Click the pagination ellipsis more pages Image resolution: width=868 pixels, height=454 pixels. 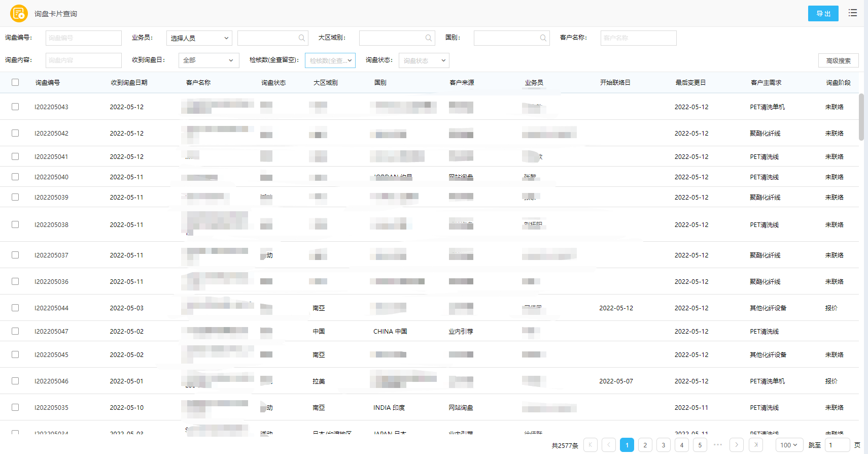718,445
